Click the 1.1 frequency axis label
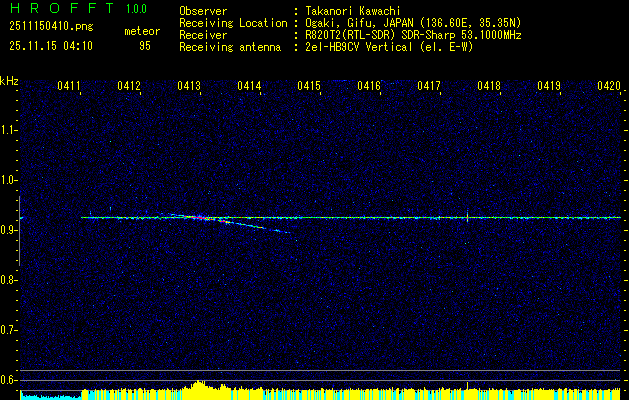Viewport: 629px width, 400px height. [9, 130]
